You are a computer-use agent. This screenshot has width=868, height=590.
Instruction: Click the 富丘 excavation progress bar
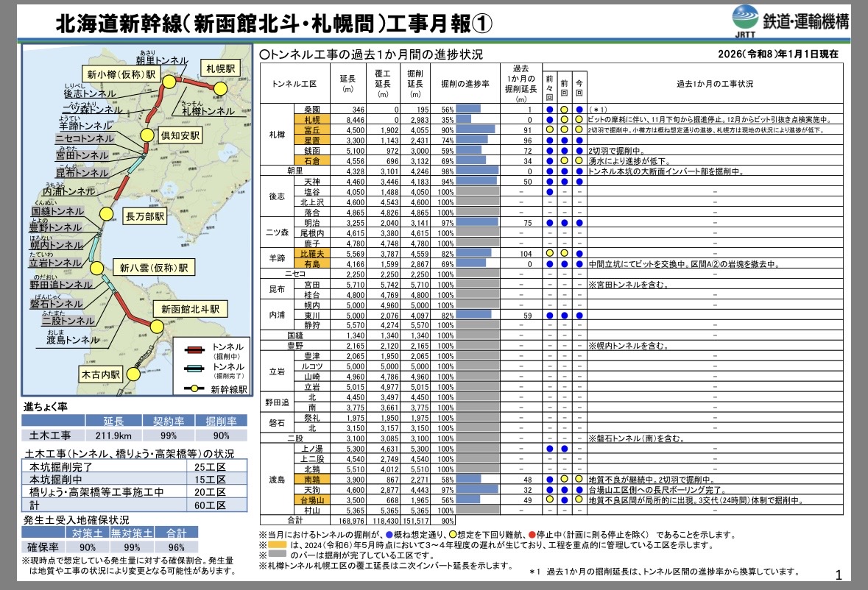(475, 129)
